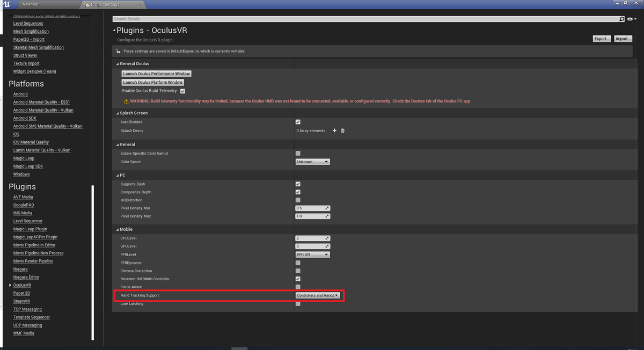Click the Search Details field
Image resolution: width=644 pixels, height=350 pixels.
[x=365, y=19]
